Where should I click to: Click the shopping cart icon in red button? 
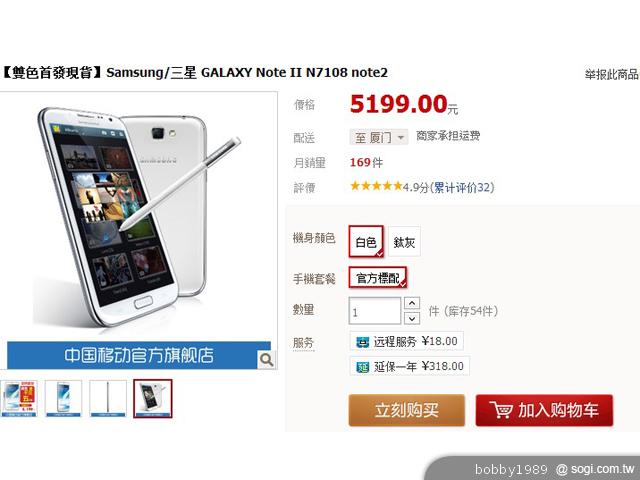[501, 410]
